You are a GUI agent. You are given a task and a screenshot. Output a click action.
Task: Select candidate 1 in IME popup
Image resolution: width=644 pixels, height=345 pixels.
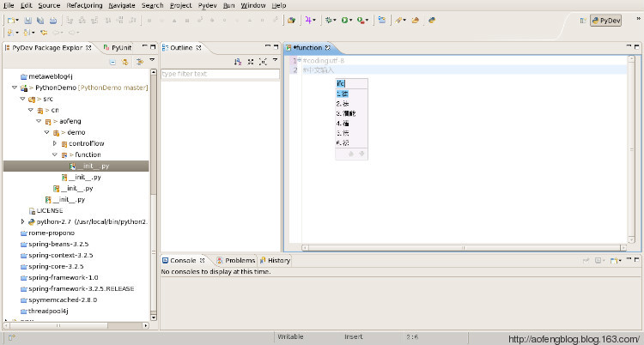pos(342,94)
